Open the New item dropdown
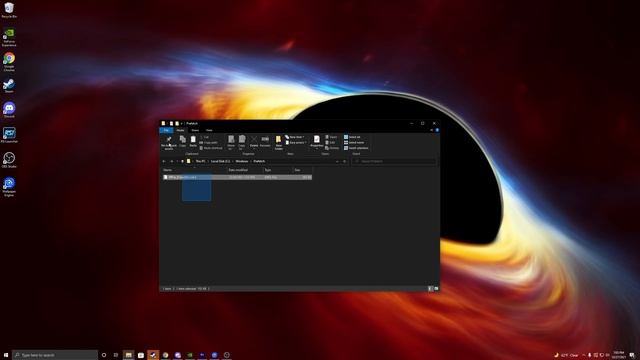 click(295, 137)
